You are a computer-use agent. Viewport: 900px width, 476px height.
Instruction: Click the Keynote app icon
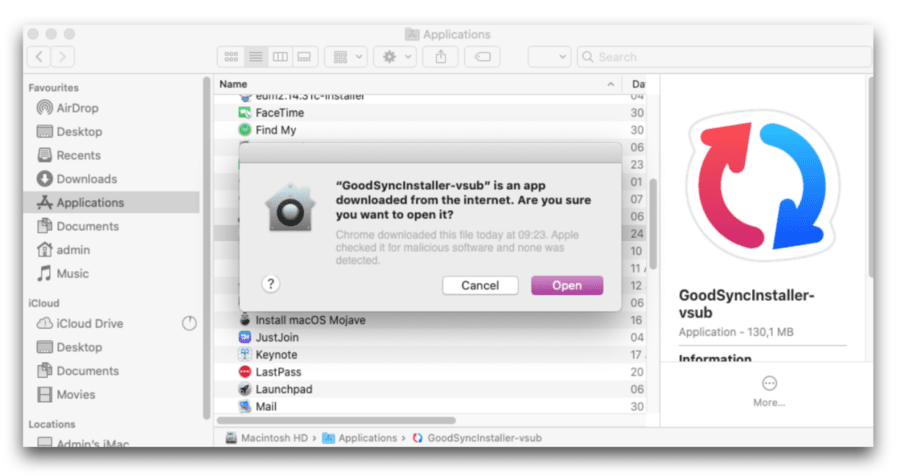tap(245, 354)
